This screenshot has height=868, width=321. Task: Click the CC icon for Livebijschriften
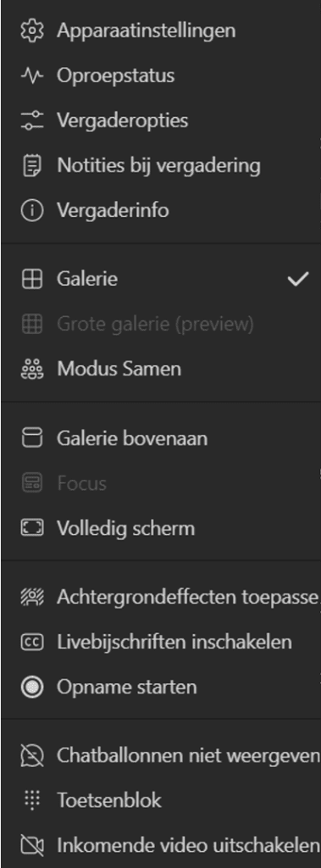click(31, 642)
